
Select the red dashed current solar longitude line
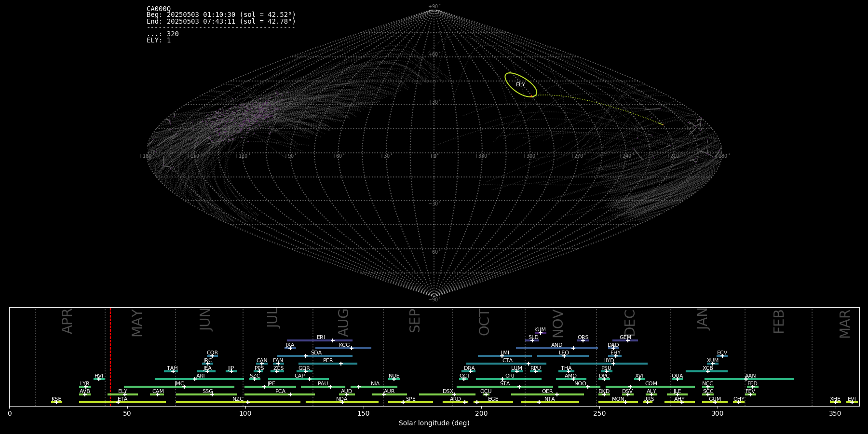110,357
